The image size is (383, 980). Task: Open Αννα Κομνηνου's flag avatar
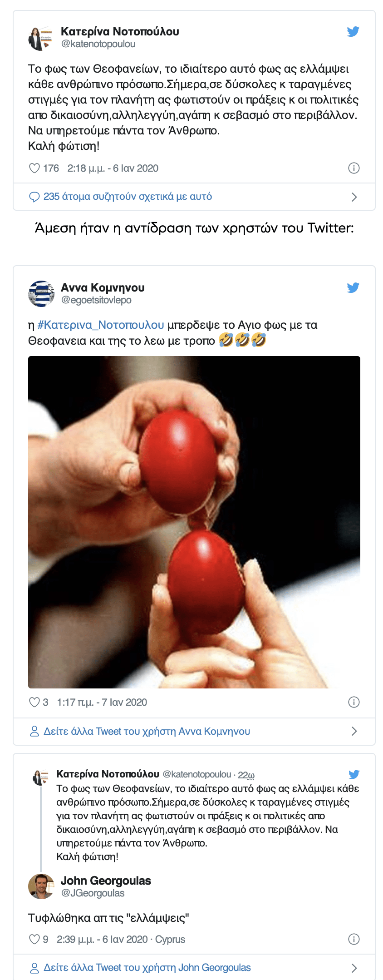pyautogui.click(x=41, y=294)
